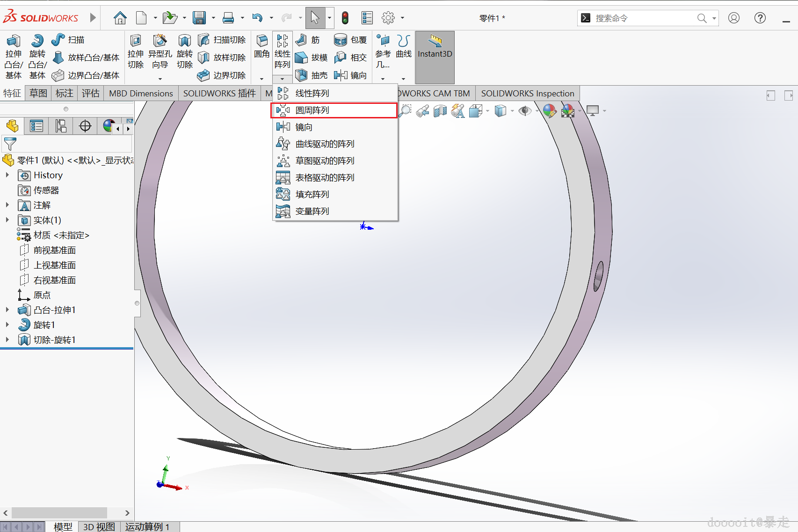
Task: Expand the 切除-旋转1 feature node
Action: (7, 340)
